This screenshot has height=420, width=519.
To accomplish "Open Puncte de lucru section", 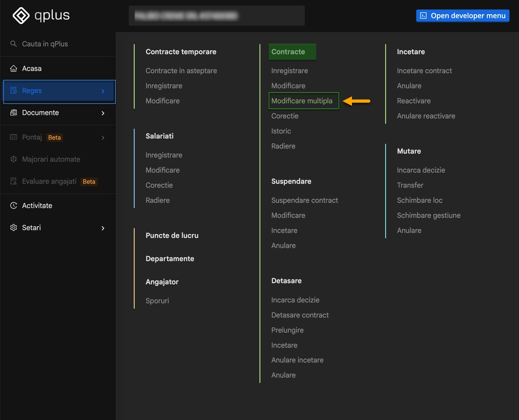I will (x=172, y=235).
